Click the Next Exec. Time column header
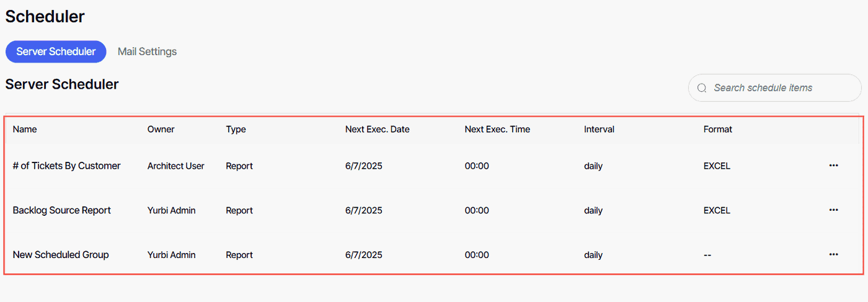This screenshot has height=302, width=868. [x=497, y=129]
